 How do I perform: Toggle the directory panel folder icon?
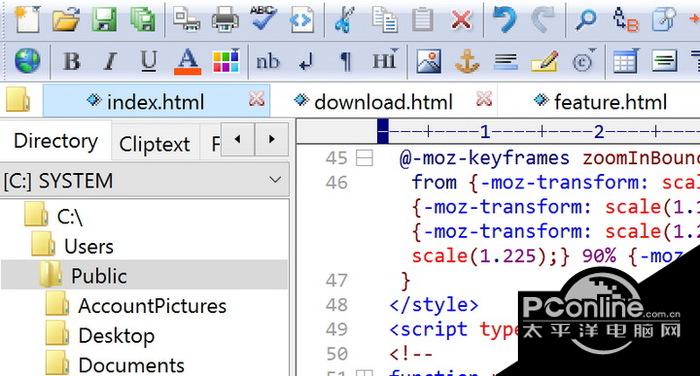tap(18, 100)
